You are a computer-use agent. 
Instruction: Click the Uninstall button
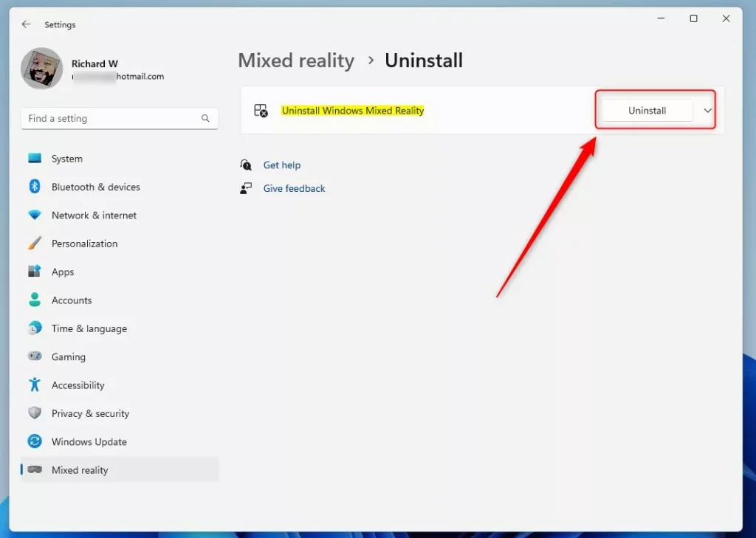click(647, 111)
